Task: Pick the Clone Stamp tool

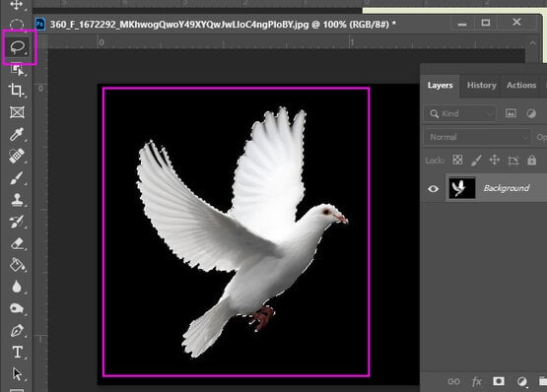Action: click(x=17, y=200)
